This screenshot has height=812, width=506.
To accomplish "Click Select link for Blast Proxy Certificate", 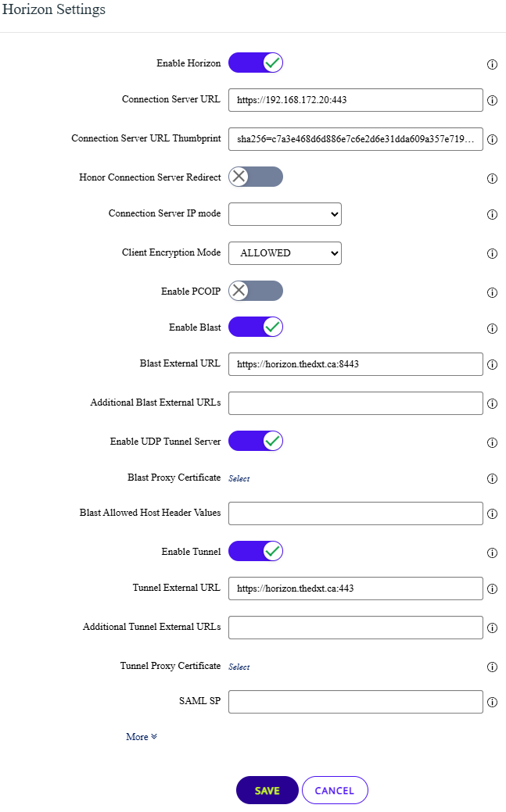I will [239, 478].
